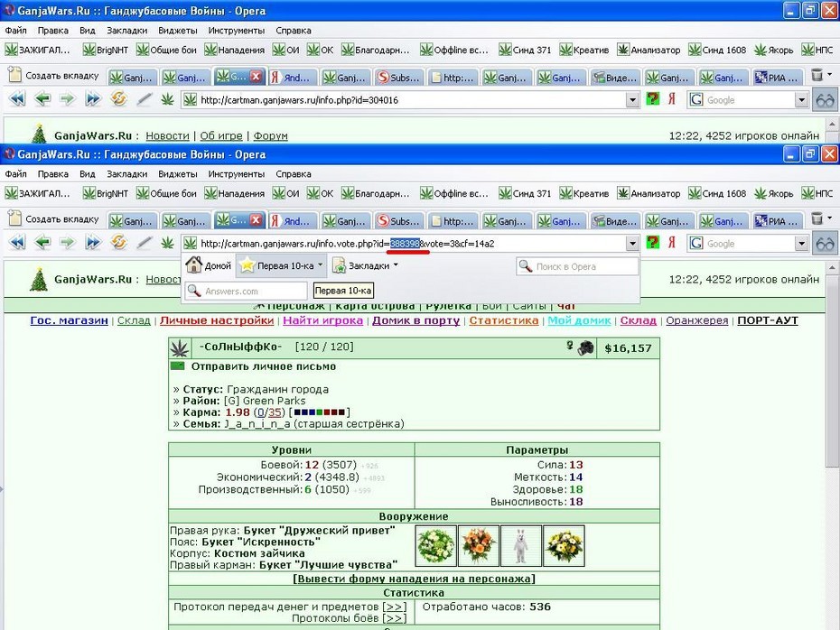The width and height of the screenshot is (840, 630).
Task: Click the glasses icon in front window
Action: [825, 244]
